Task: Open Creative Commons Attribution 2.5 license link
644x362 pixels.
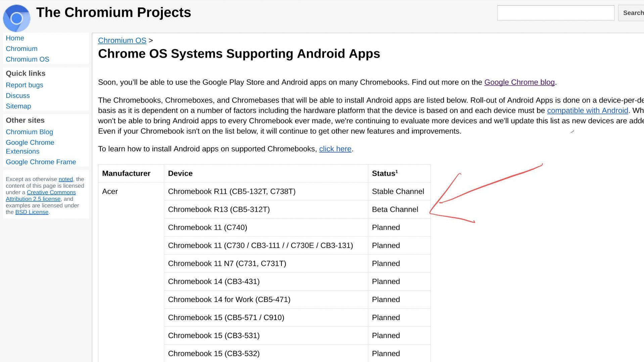Action: point(41,196)
